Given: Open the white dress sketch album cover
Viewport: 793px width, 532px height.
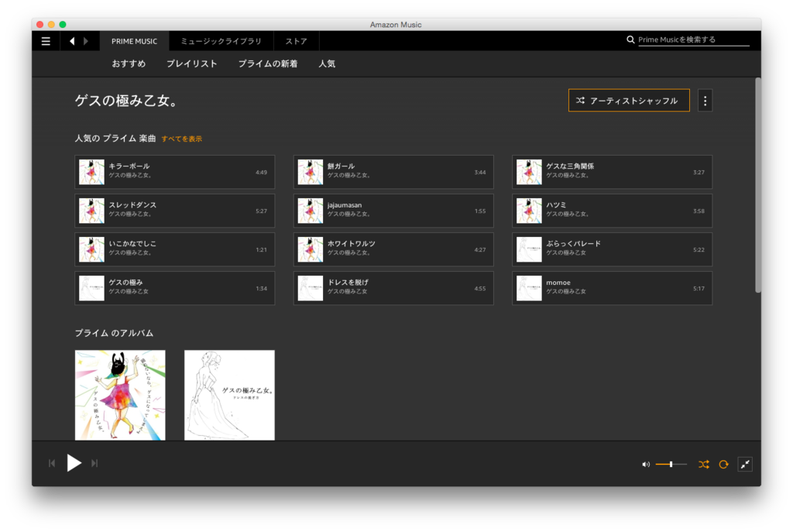Looking at the screenshot, I should pyautogui.click(x=229, y=395).
